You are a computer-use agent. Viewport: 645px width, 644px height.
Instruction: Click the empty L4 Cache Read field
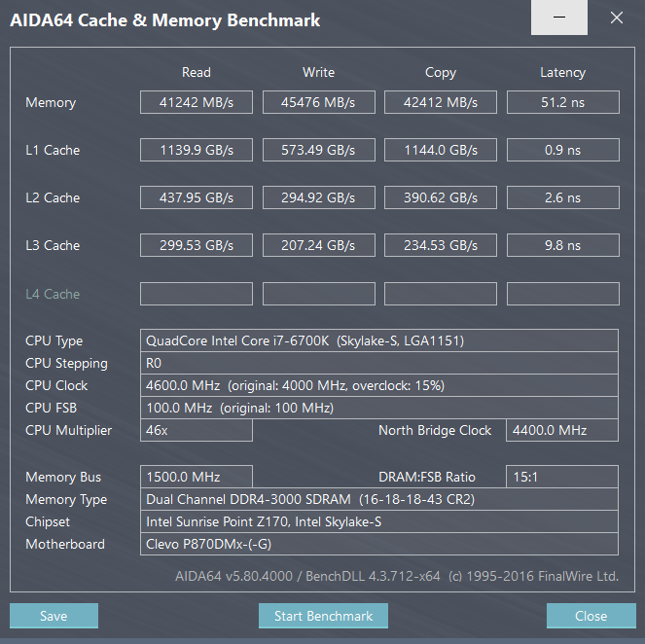point(197,294)
